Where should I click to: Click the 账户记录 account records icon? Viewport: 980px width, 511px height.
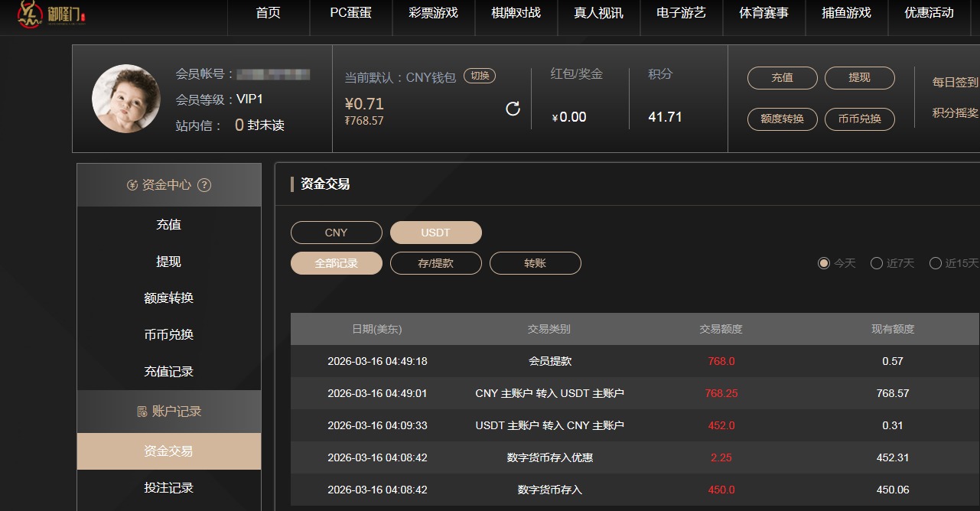coord(143,412)
